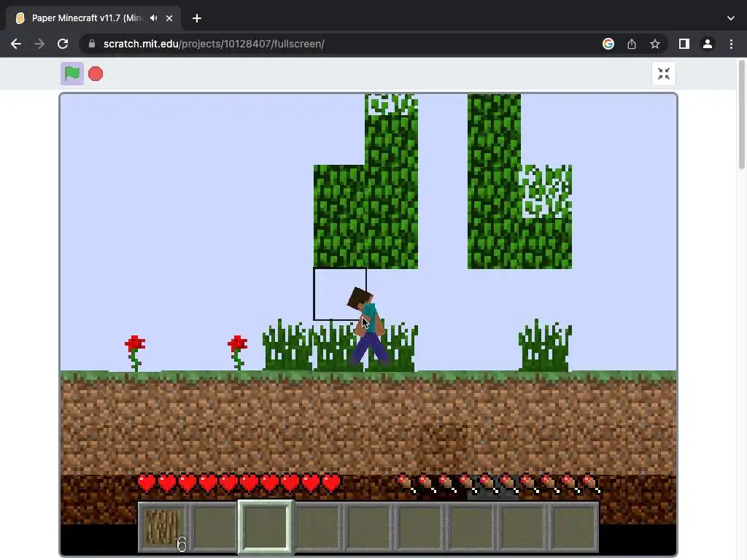The height and width of the screenshot is (560, 747).
Task: Expand the tab search dropdown arrow
Action: [x=731, y=18]
